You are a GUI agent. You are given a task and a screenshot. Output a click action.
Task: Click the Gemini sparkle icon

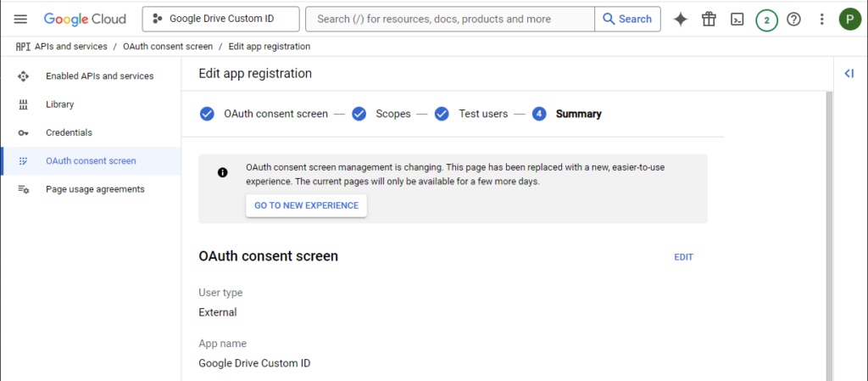pyautogui.click(x=681, y=20)
